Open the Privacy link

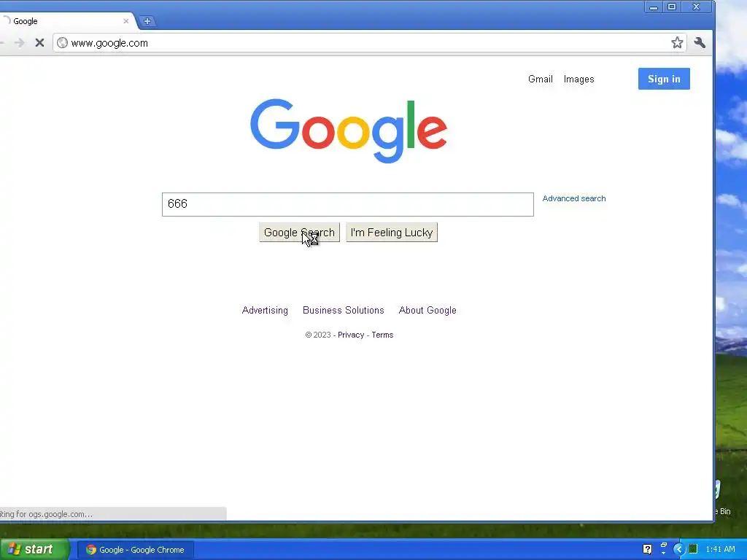[x=351, y=335]
